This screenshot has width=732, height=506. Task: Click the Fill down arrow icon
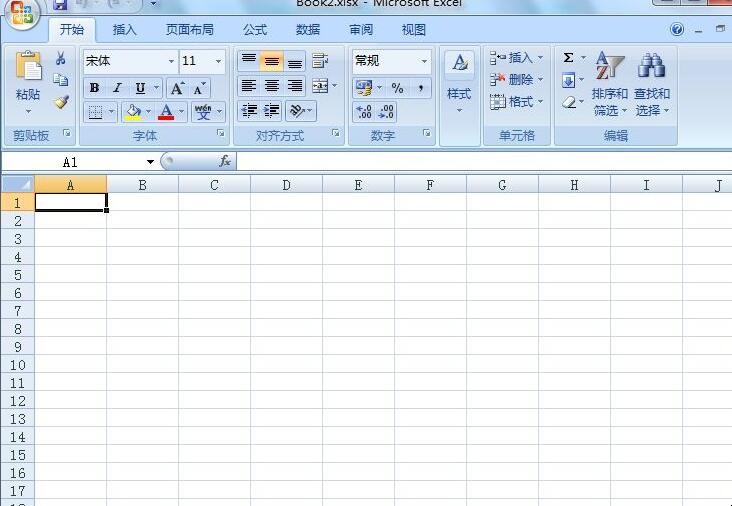pyautogui.click(x=568, y=80)
